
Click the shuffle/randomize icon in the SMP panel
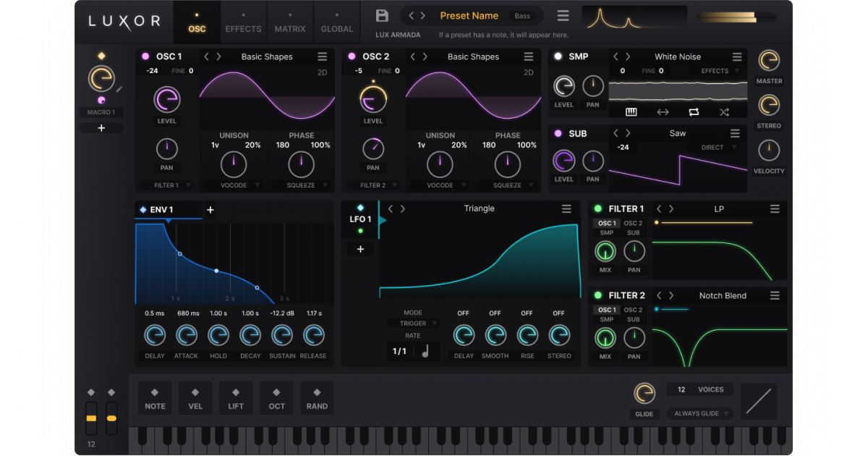click(724, 112)
